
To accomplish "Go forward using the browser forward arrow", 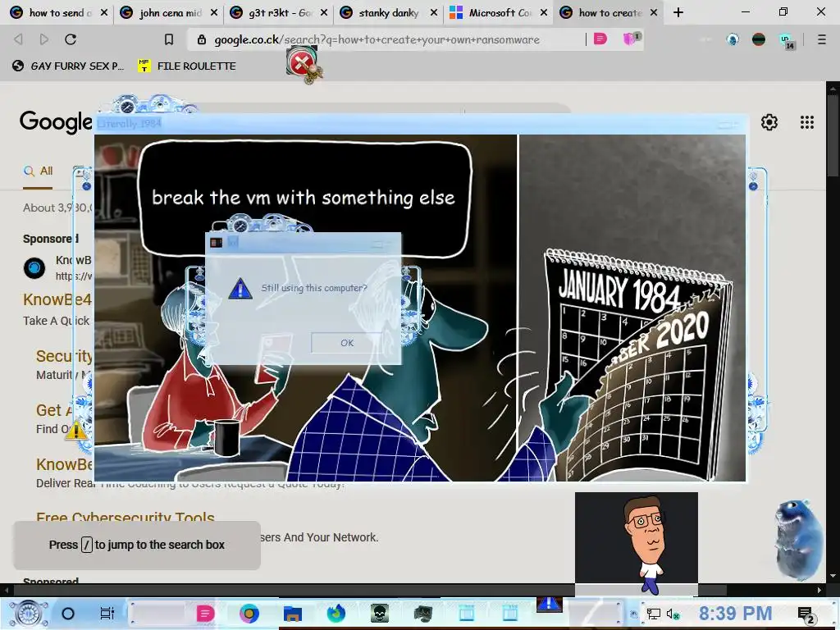I will coord(44,39).
